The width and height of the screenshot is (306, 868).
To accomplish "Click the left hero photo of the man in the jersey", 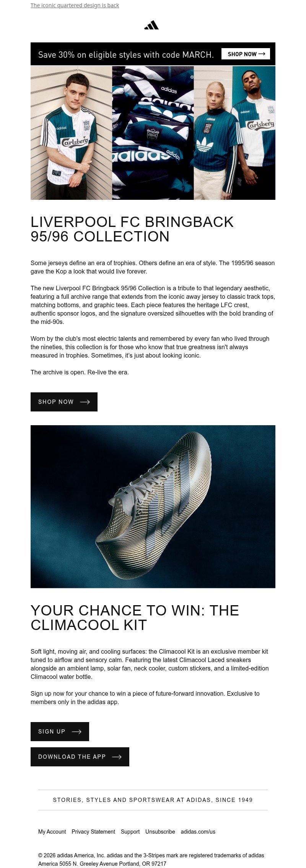I will coord(71,133).
